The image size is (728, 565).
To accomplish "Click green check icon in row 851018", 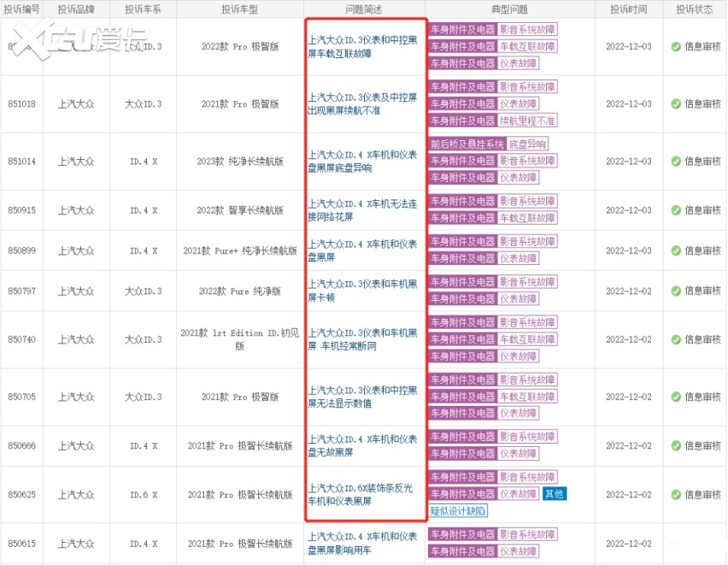I will [676, 104].
